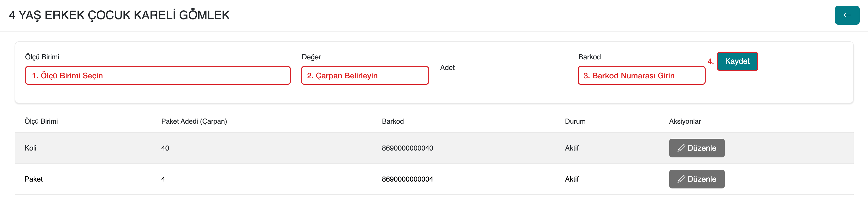Click the Adet unit label
868x202 pixels.
pyautogui.click(x=447, y=68)
